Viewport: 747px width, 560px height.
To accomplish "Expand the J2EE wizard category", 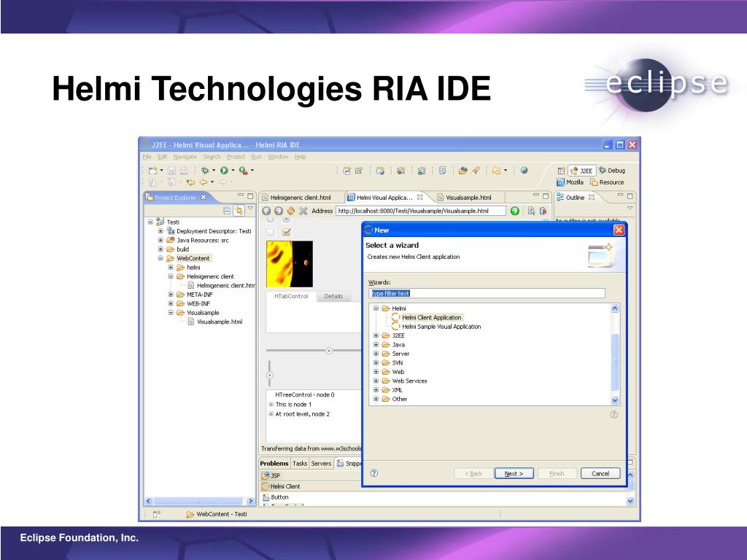I will coord(376,335).
